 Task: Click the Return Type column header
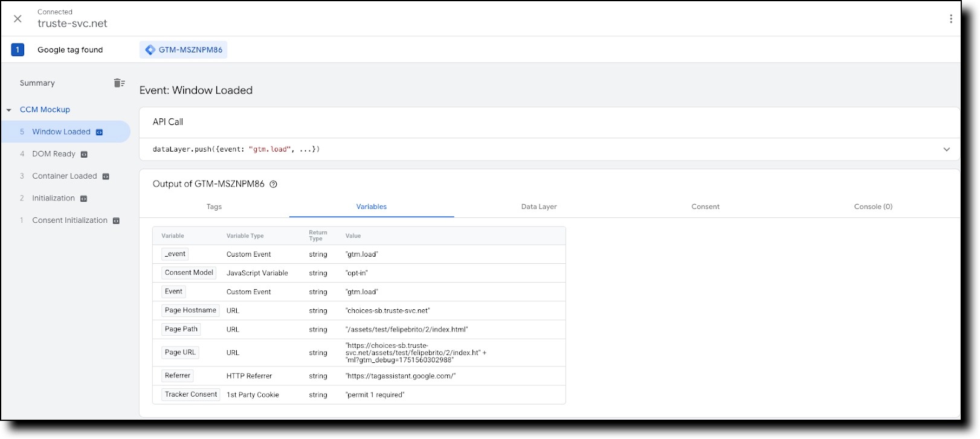(x=318, y=236)
